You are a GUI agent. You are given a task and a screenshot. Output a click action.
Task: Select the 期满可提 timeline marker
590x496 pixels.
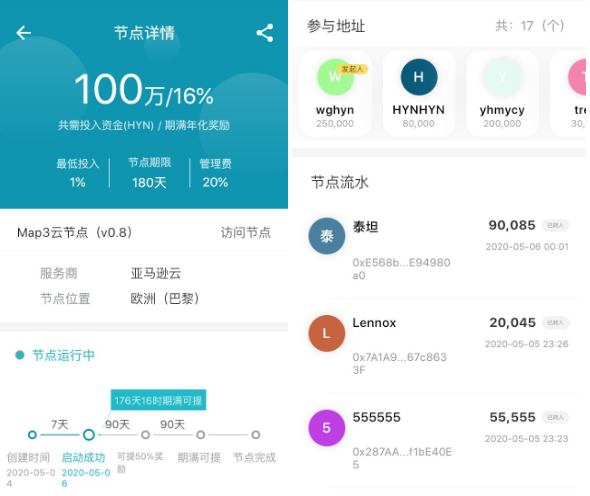tap(201, 435)
